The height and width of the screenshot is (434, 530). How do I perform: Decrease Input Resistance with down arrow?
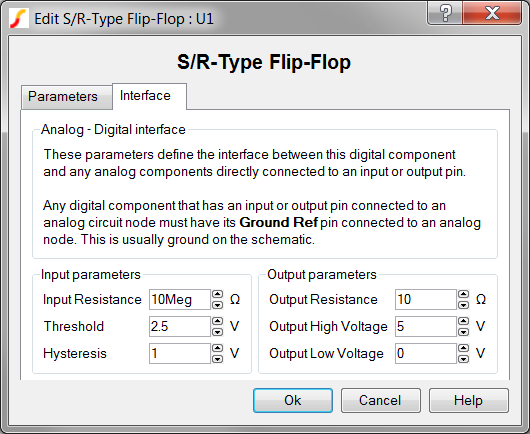click(x=218, y=305)
